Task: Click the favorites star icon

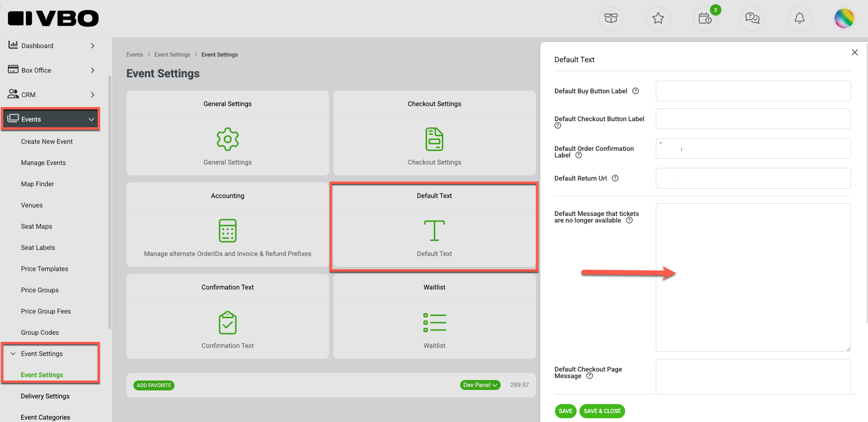Action: click(658, 18)
